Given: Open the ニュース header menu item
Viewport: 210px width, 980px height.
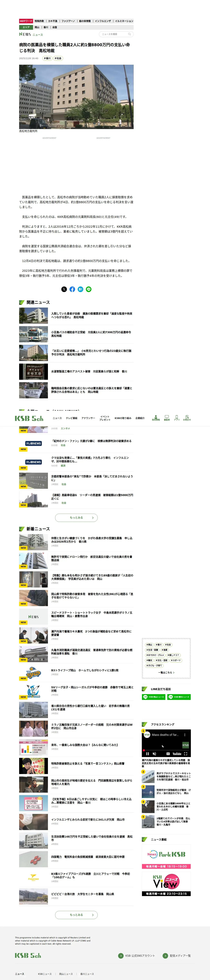Looking at the screenshot, I should (57, 418).
